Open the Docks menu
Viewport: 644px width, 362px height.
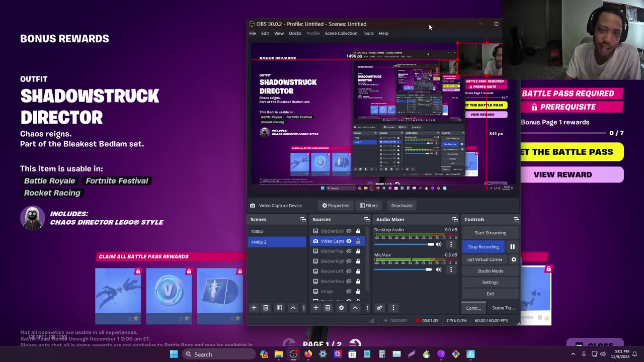[295, 33]
